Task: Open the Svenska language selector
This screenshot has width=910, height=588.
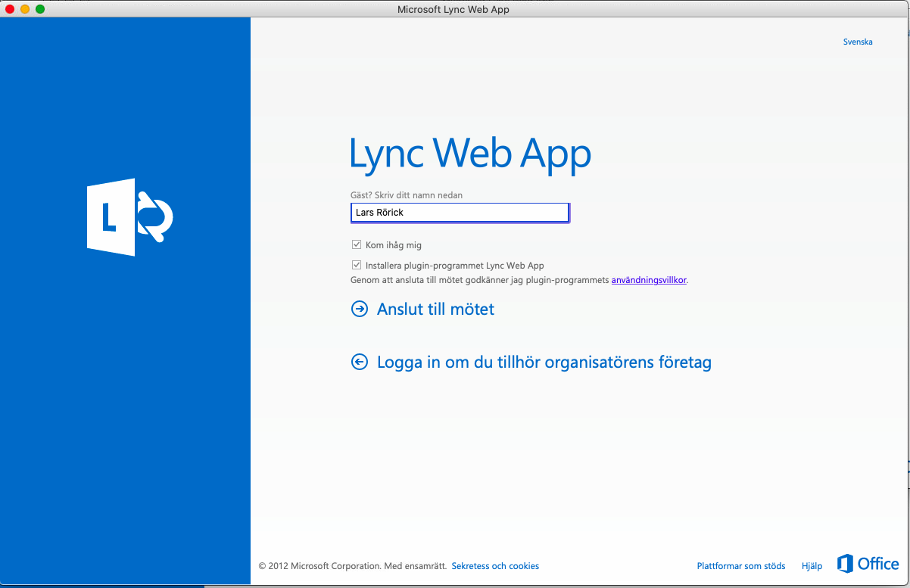Action: tap(858, 42)
